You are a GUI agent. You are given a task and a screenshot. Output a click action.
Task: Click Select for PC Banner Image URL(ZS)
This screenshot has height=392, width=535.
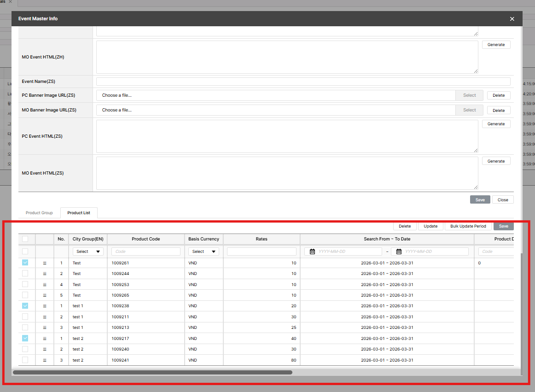469,95
